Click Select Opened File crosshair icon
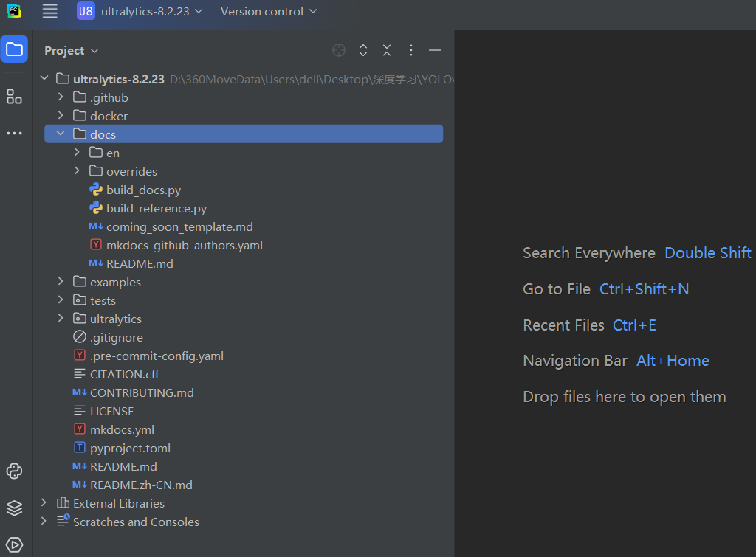Screen dimensions: 756x557 (339, 50)
